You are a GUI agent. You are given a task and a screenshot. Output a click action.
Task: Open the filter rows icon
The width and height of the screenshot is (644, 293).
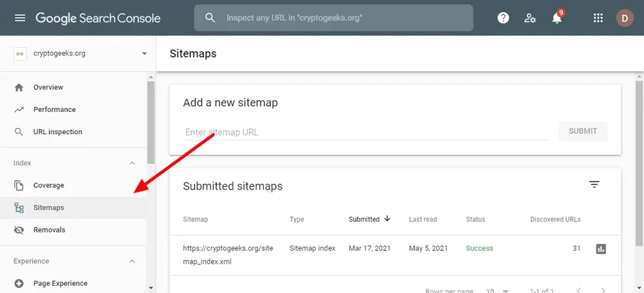coord(594,185)
